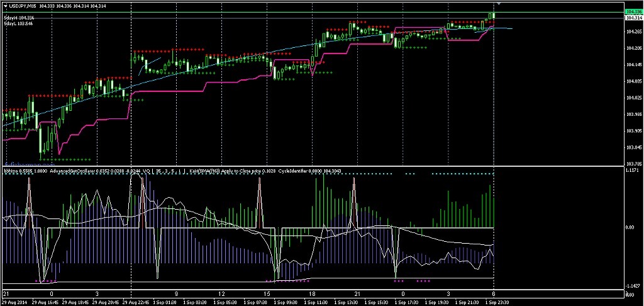Select the 5dayL 103.546 label
This screenshot has width=644, height=306.
tap(19, 23)
